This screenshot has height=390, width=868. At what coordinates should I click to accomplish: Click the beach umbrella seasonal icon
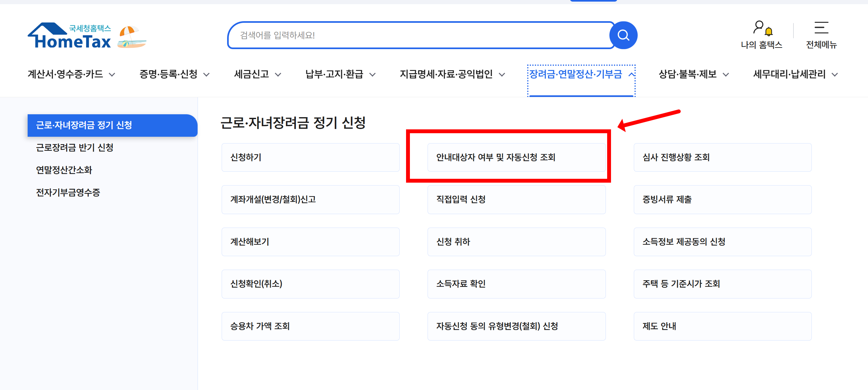click(131, 37)
